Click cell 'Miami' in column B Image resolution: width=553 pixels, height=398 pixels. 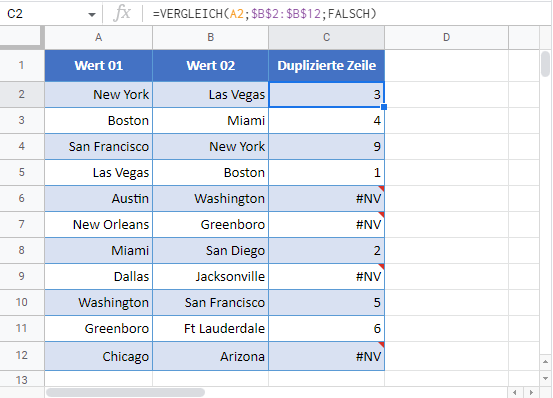point(211,121)
